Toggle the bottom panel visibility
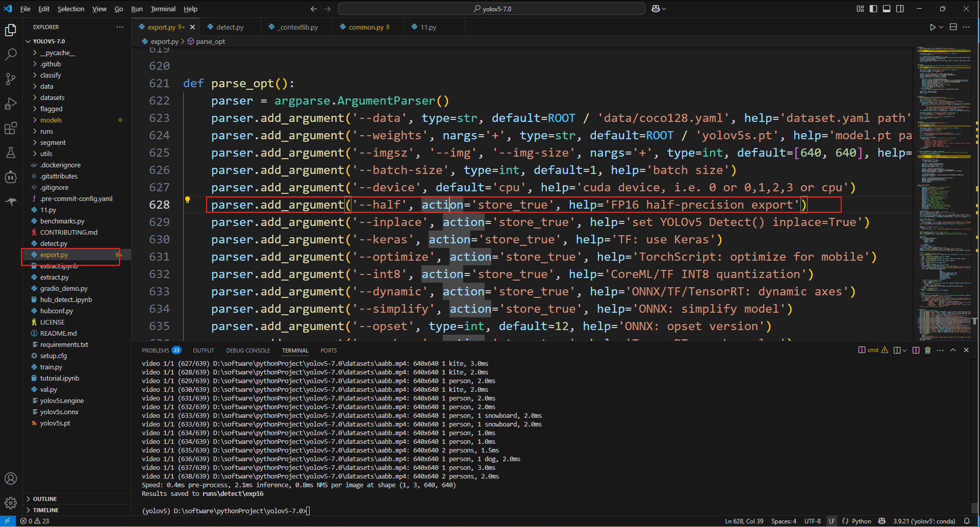The image size is (980, 527). coord(887,9)
